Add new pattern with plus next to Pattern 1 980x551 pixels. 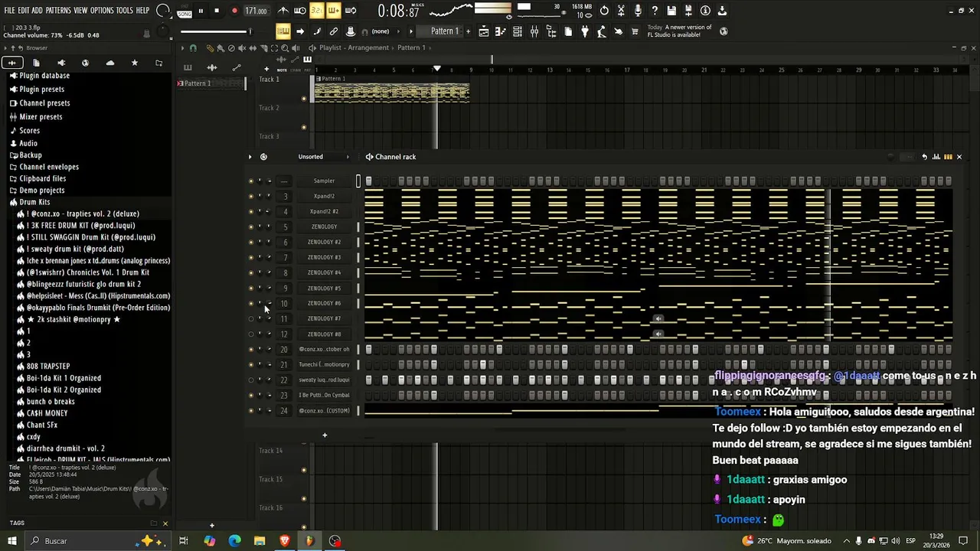pos(467,31)
